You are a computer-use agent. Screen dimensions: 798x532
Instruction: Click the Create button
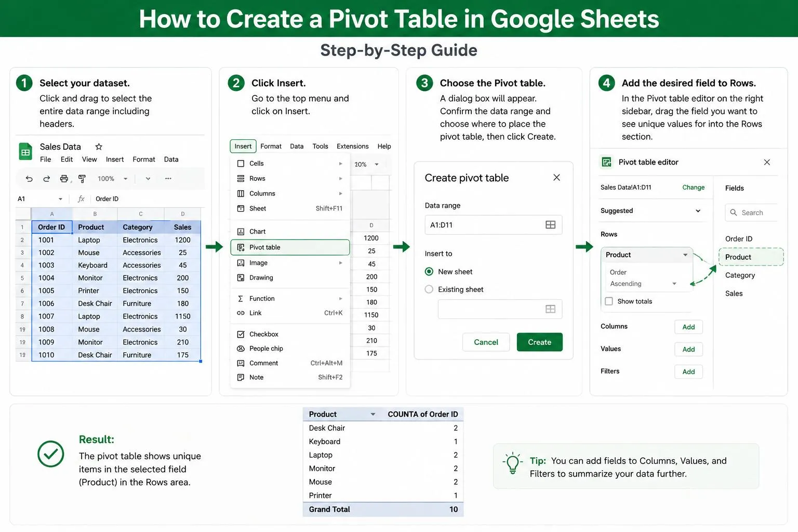tap(540, 342)
